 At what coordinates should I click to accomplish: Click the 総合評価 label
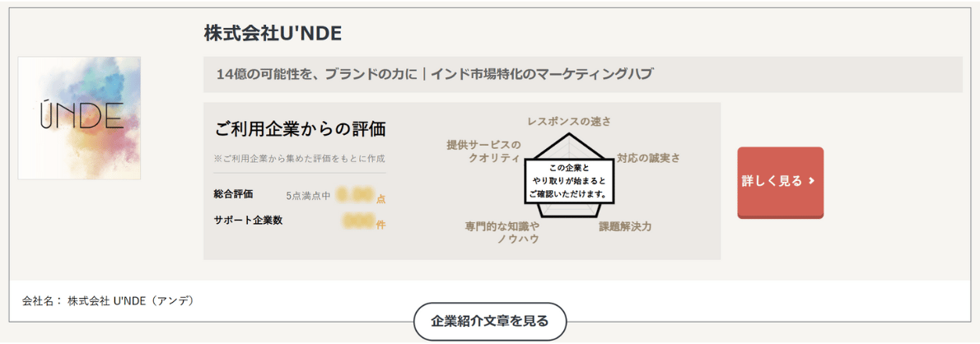(233, 194)
